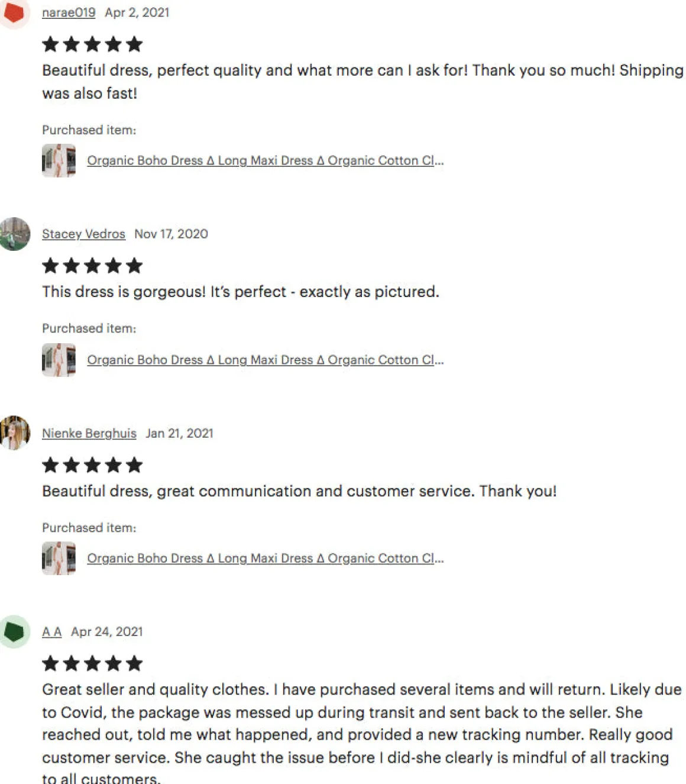
Task: Open the Nienke Berghuis name link
Action: 89,433
